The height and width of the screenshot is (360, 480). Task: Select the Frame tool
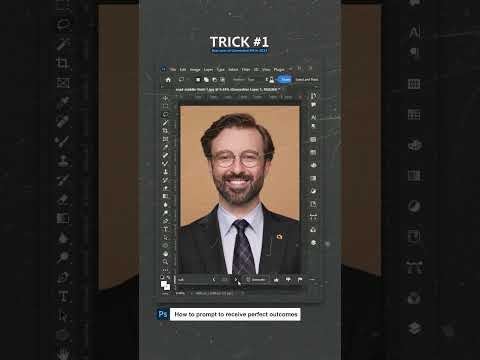coord(165,139)
